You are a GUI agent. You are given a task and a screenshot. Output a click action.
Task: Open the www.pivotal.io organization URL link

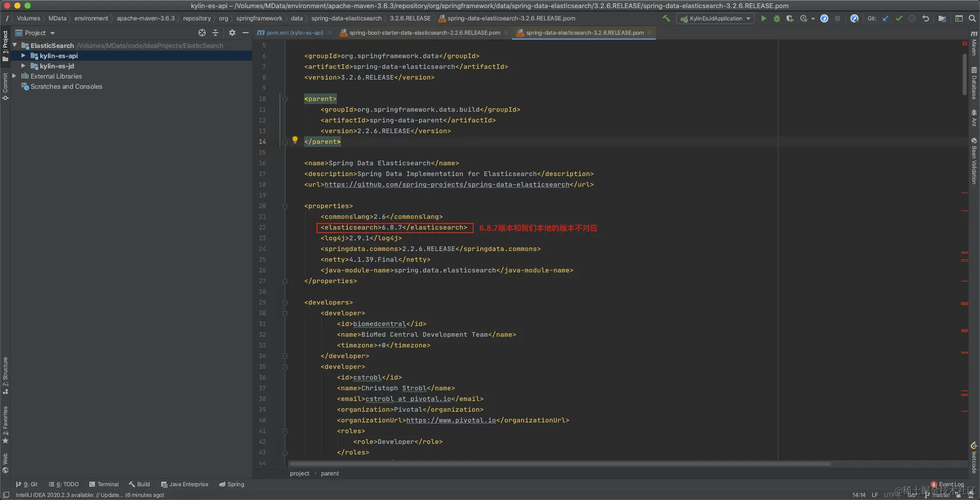pyautogui.click(x=451, y=420)
